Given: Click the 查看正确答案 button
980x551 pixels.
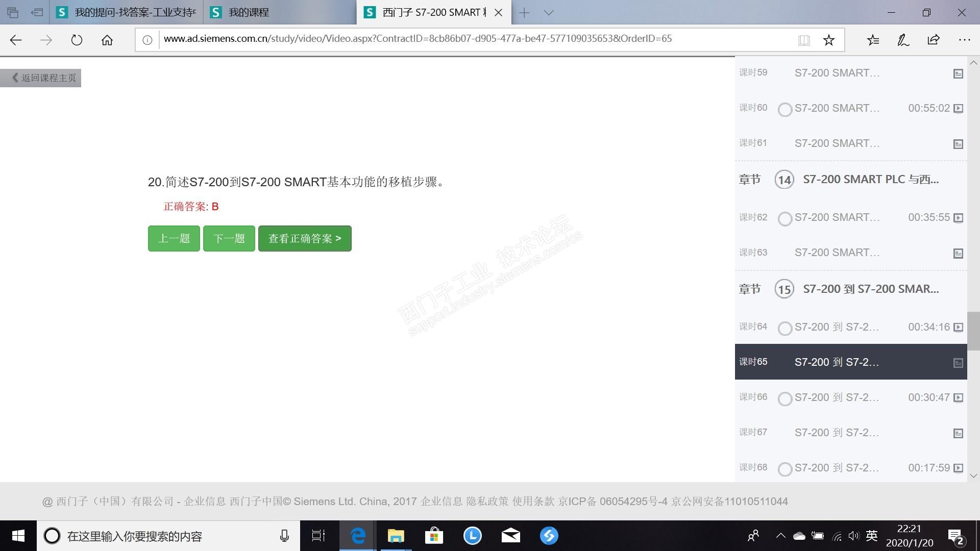Looking at the screenshot, I should click(x=305, y=238).
